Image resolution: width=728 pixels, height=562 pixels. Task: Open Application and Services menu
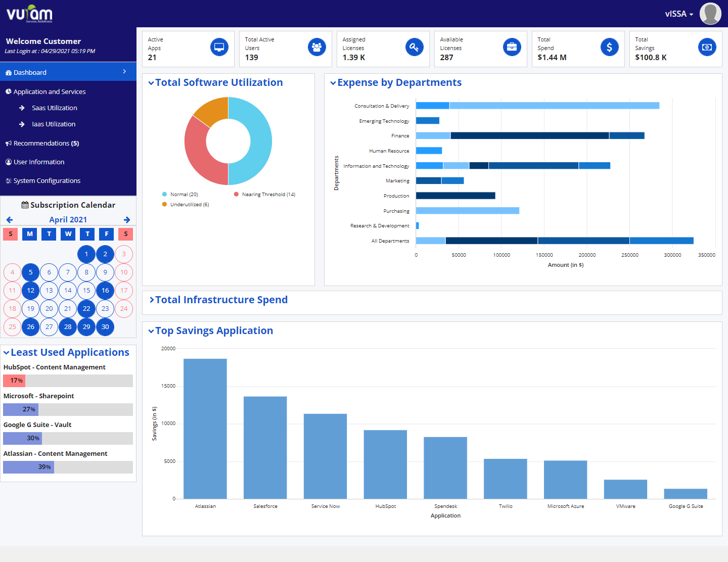[50, 91]
